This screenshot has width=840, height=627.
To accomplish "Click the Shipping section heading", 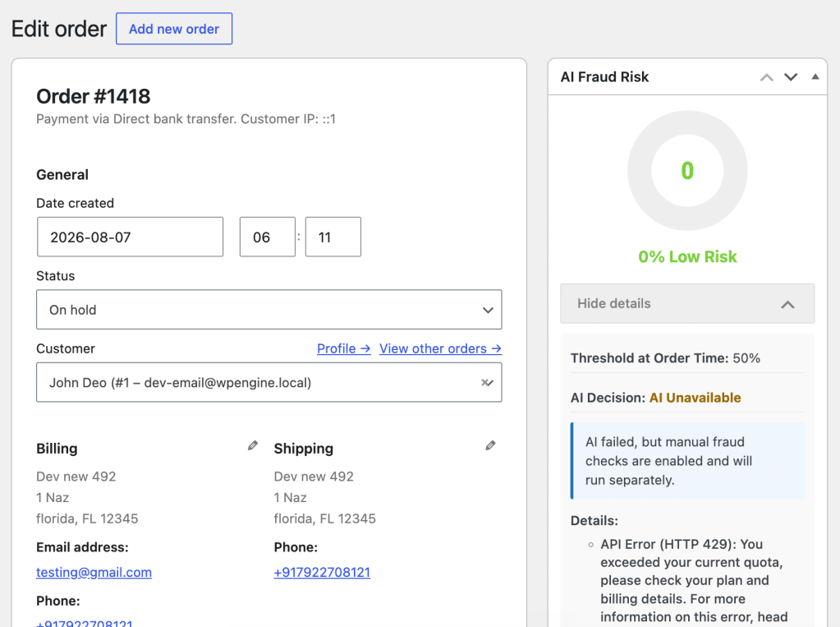I will click(x=303, y=449).
